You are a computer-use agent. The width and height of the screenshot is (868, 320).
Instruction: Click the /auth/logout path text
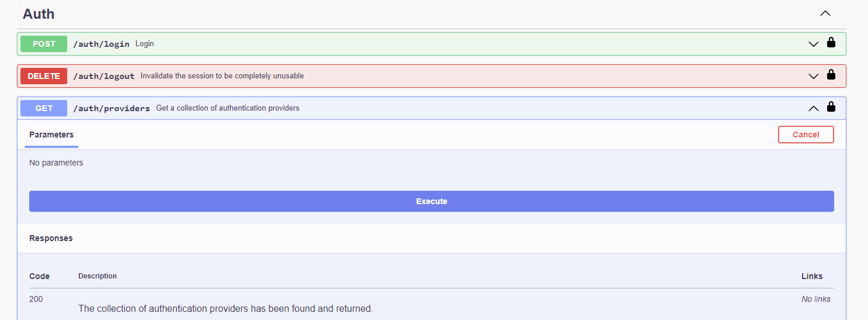coord(104,76)
